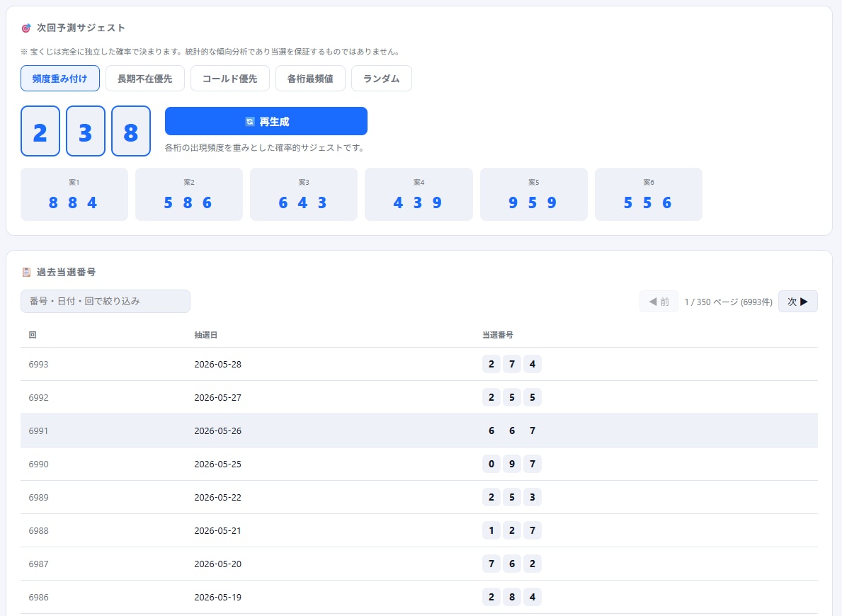Click draw number 6991

39,430
